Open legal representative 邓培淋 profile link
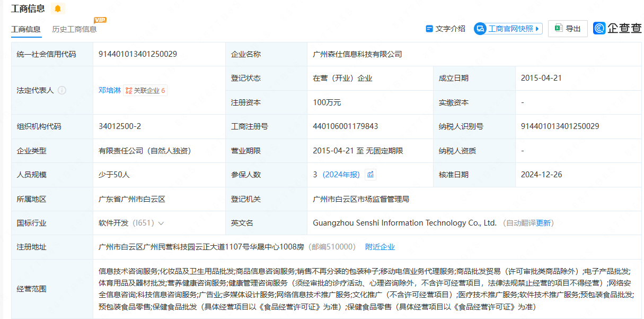Viewport: 644px width, 319px height. (109, 90)
